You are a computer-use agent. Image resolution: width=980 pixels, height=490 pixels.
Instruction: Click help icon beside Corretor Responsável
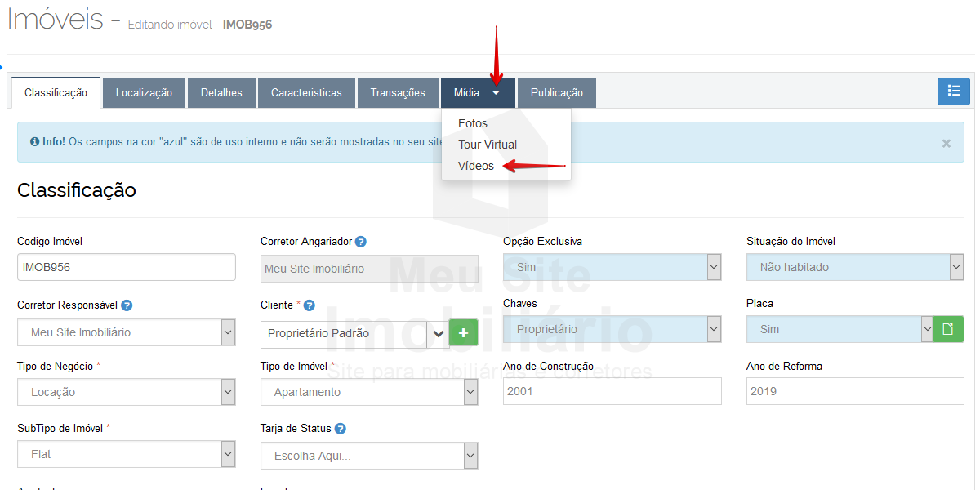click(x=127, y=305)
